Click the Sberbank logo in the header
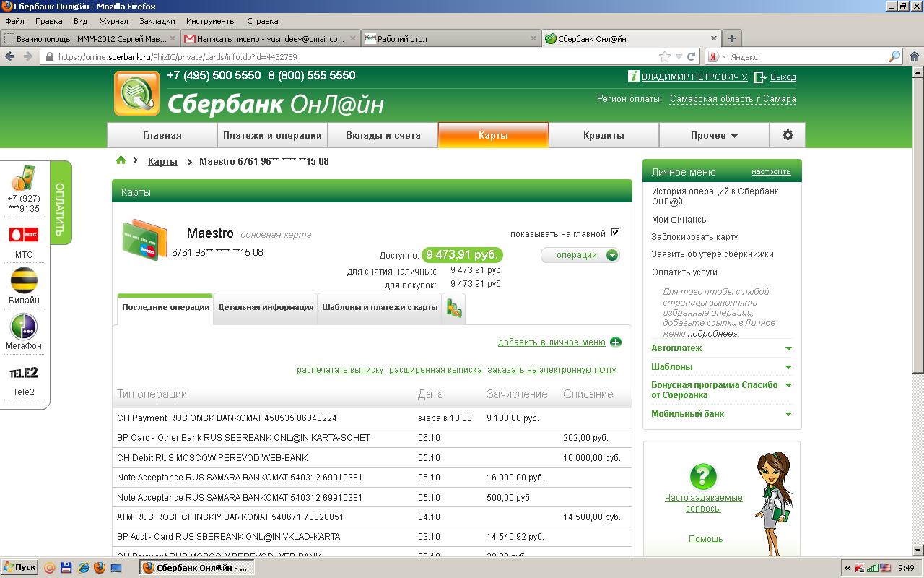Screen dimensions: 924x578 click(136, 93)
